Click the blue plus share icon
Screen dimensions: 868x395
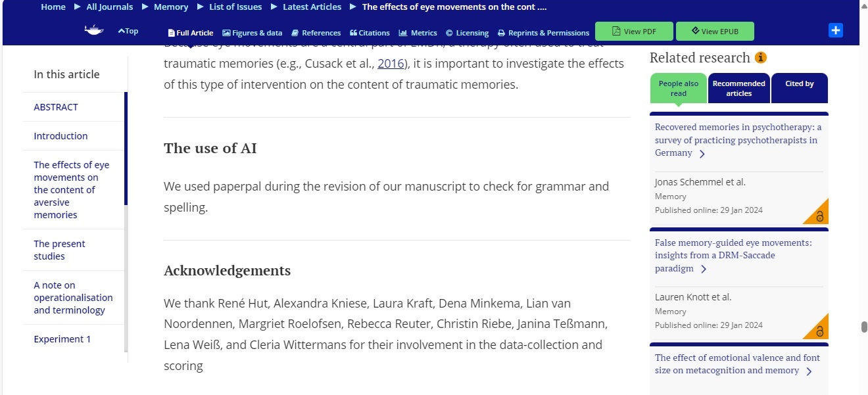(x=836, y=30)
